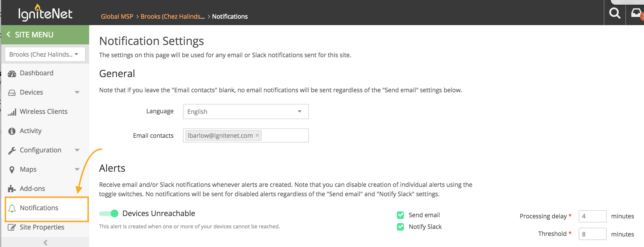Click the Site Properties edit icon
Image resolution: width=644 pixels, height=247 pixels.
12,227
